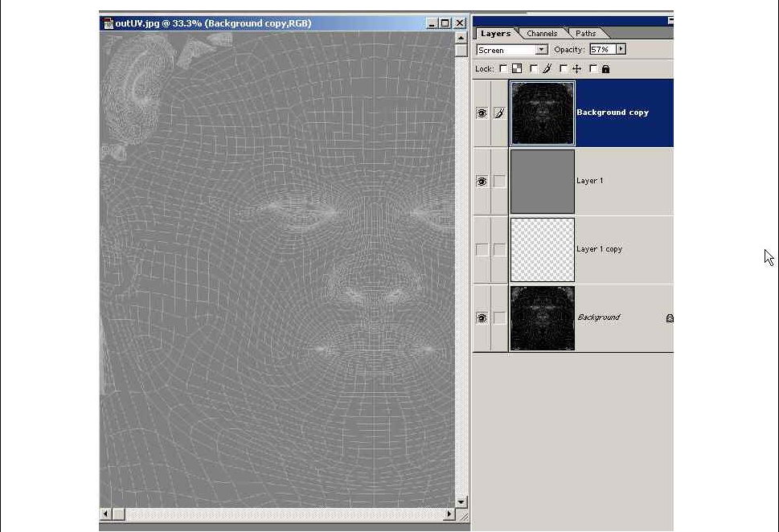Screen dimensions: 779x532
Task: Click the black padlock icon in Lock row
Action: (x=605, y=69)
